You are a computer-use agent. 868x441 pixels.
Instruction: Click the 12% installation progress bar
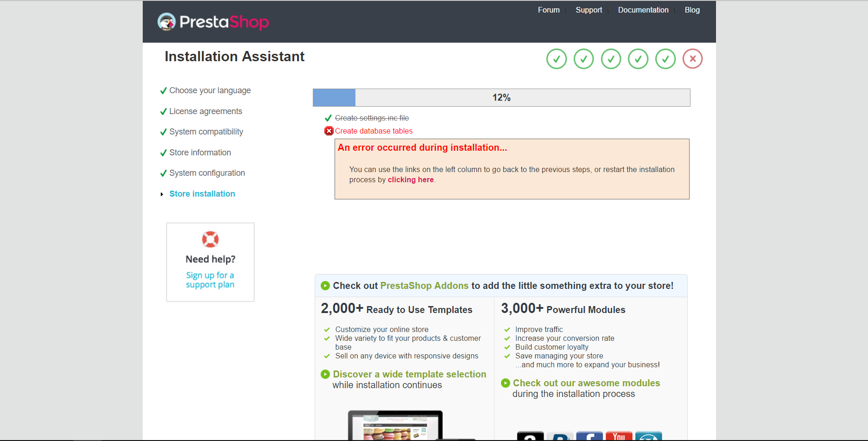coord(501,97)
